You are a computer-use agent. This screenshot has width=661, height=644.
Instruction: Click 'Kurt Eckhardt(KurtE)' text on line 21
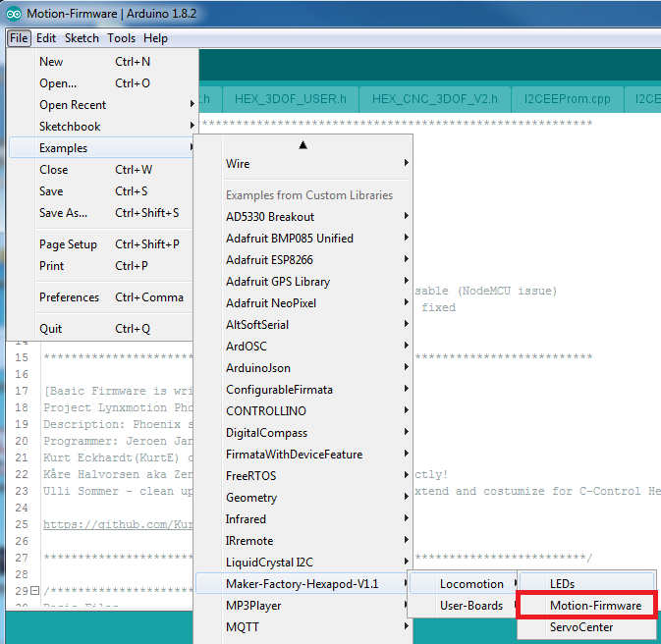click(111, 457)
